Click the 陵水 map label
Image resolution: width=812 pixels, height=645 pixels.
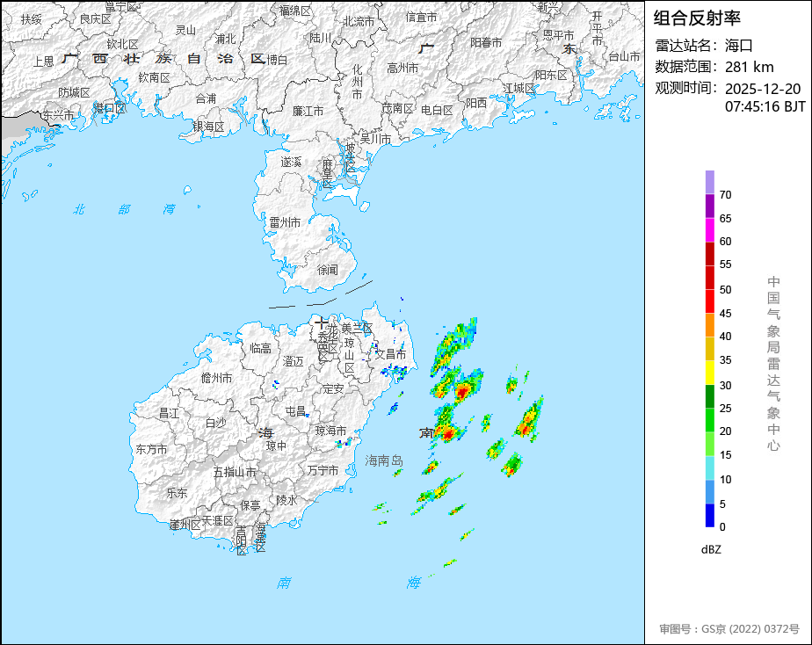pyautogui.click(x=286, y=500)
